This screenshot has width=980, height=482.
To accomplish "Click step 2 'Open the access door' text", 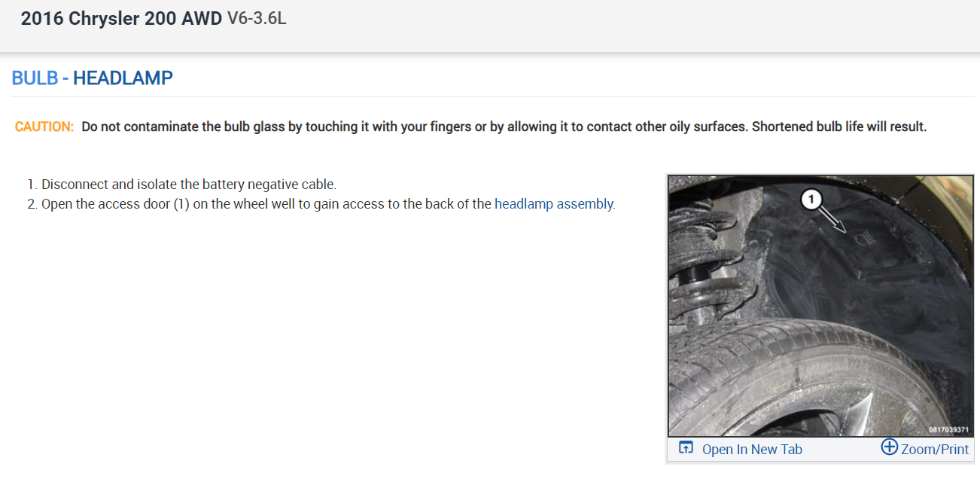I will pos(267,203).
